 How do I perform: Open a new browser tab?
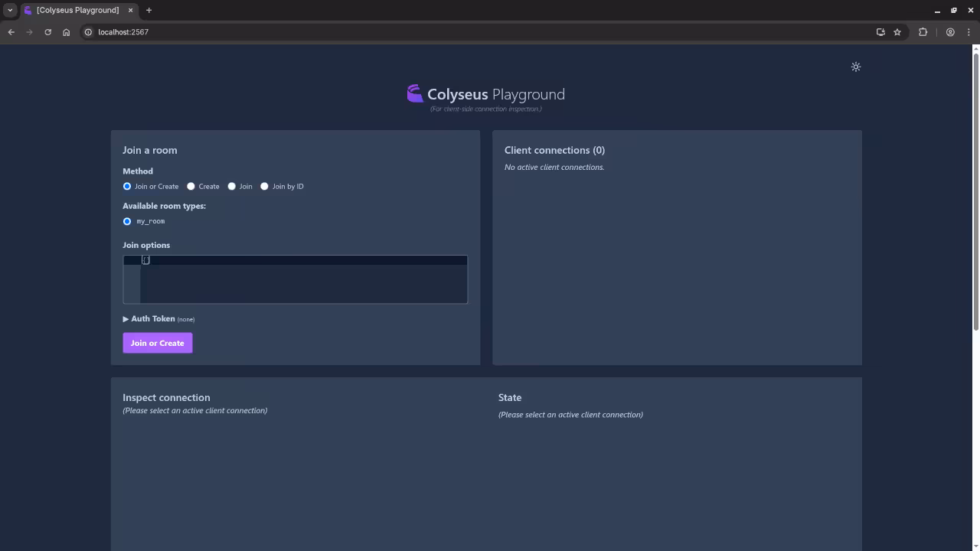149,10
